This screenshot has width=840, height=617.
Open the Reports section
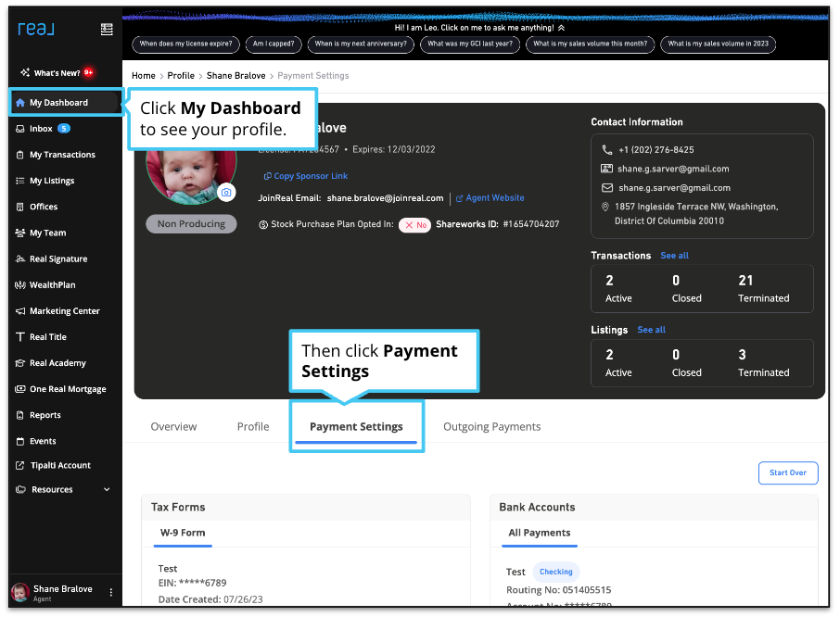(46, 414)
